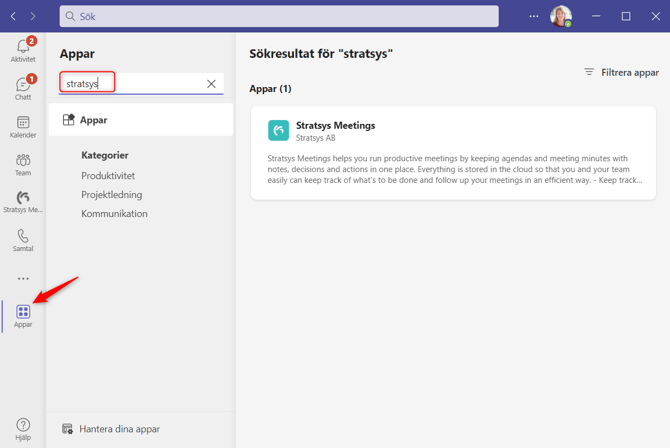
Task: Click the top Sök search field
Action: 279,16
